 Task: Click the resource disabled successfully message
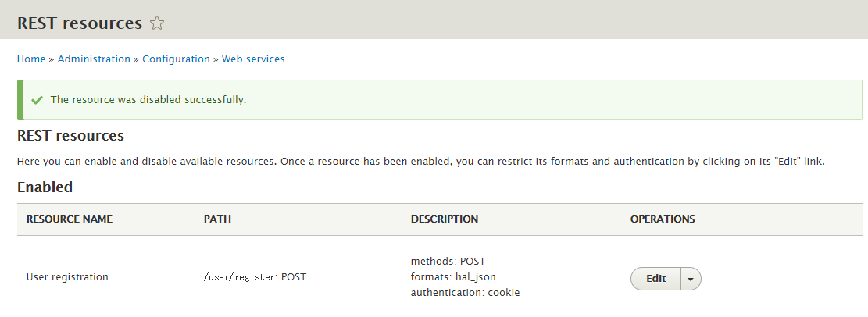[x=148, y=100]
